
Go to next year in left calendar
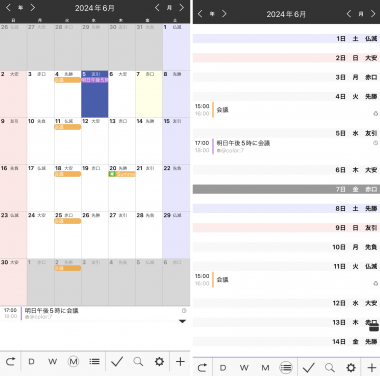coord(33,7)
